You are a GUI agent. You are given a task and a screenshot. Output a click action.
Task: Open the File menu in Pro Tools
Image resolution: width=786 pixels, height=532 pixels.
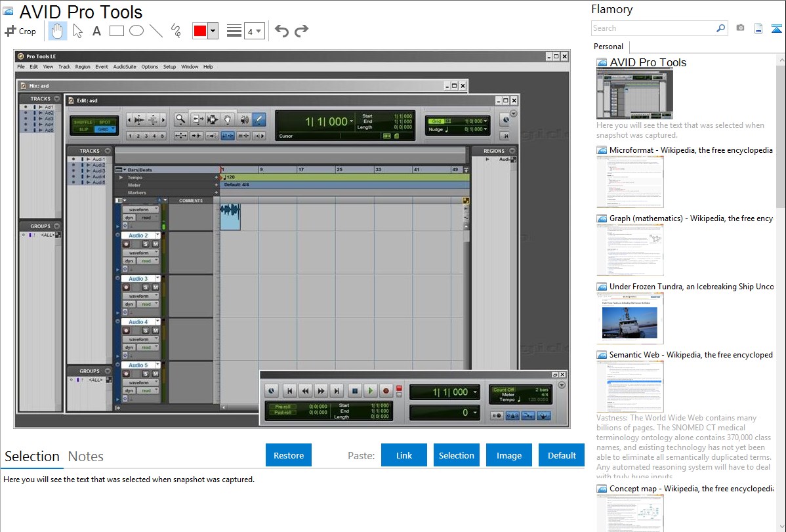[x=21, y=67]
